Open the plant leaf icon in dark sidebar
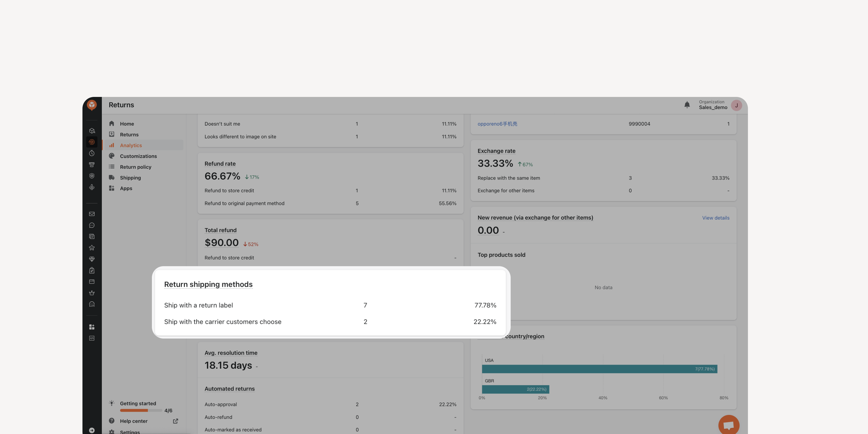 click(x=92, y=187)
